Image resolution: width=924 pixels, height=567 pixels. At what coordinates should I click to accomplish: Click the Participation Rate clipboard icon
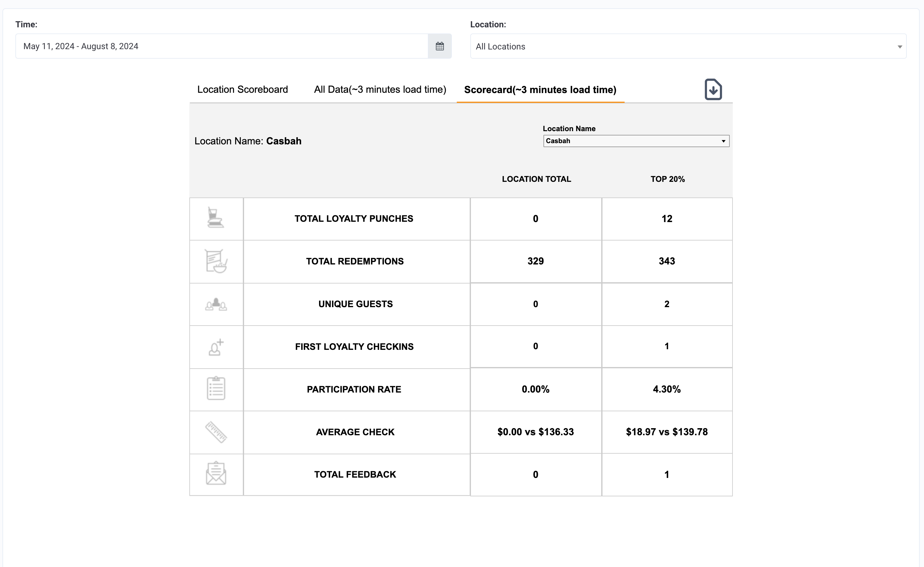pos(216,389)
